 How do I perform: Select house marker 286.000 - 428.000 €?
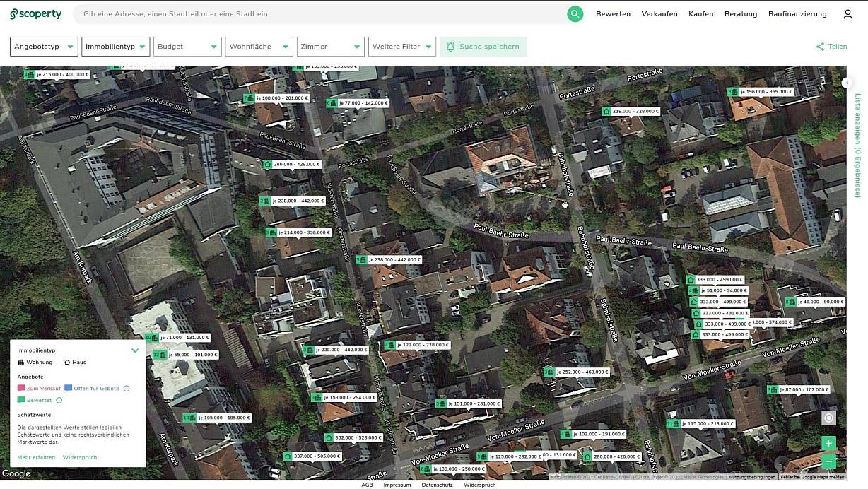(292, 164)
